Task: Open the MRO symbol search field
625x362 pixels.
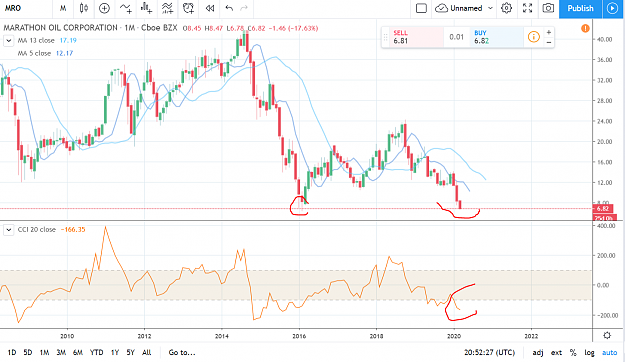Action: 13,8
